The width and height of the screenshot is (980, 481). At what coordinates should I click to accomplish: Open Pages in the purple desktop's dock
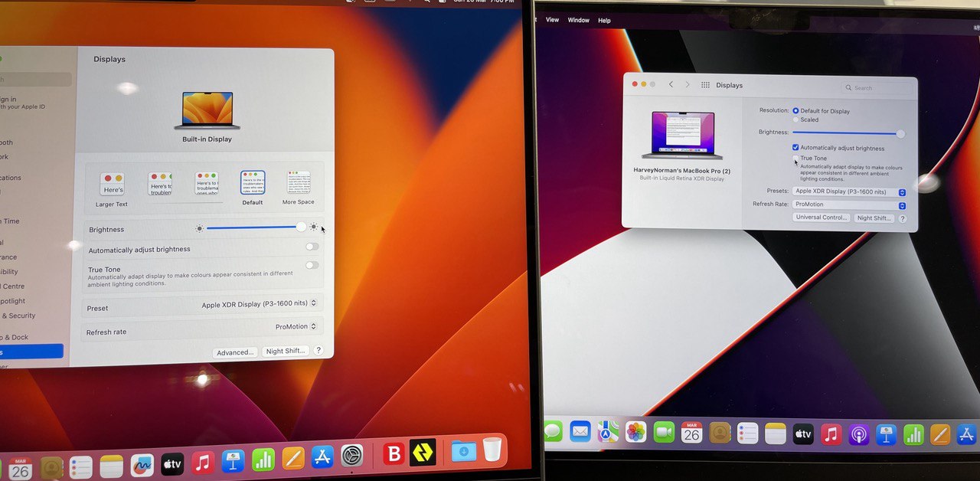coord(940,434)
